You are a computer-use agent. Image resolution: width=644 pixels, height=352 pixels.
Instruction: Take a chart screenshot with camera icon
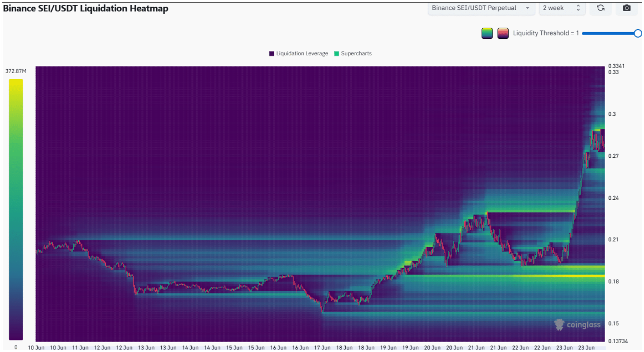click(626, 8)
